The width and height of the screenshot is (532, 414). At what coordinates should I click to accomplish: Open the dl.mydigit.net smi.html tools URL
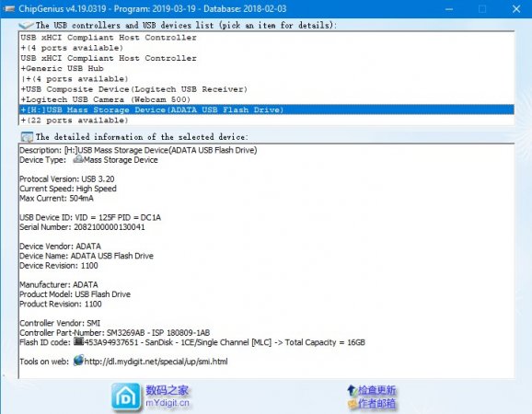pyautogui.click(x=156, y=362)
